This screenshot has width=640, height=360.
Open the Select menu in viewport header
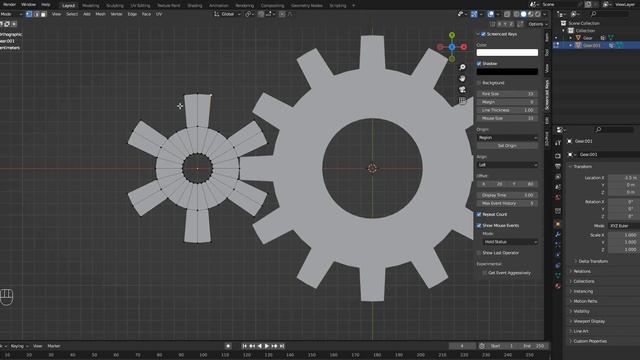click(72, 14)
